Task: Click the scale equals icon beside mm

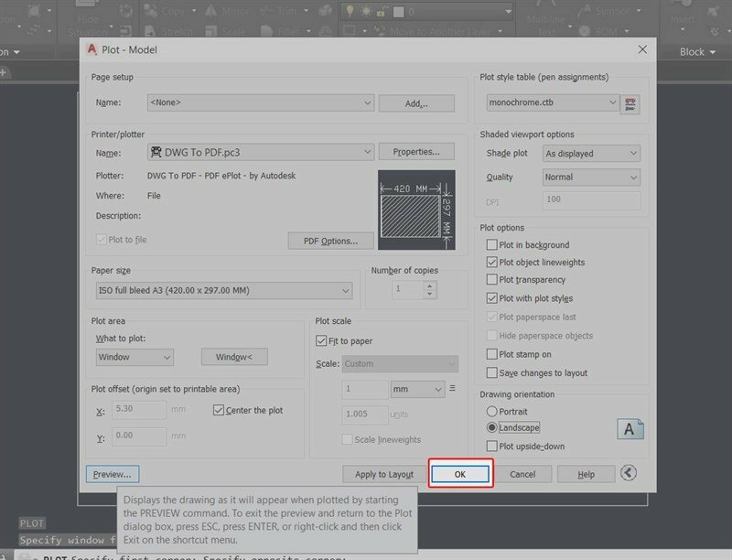Action: pyautogui.click(x=453, y=389)
